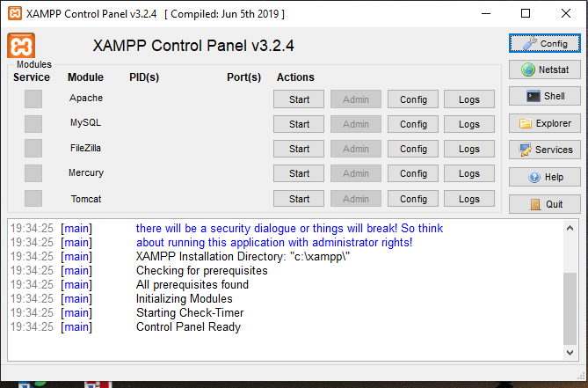Click the Port(s) column header
This screenshot has width=588, height=388.
click(243, 77)
